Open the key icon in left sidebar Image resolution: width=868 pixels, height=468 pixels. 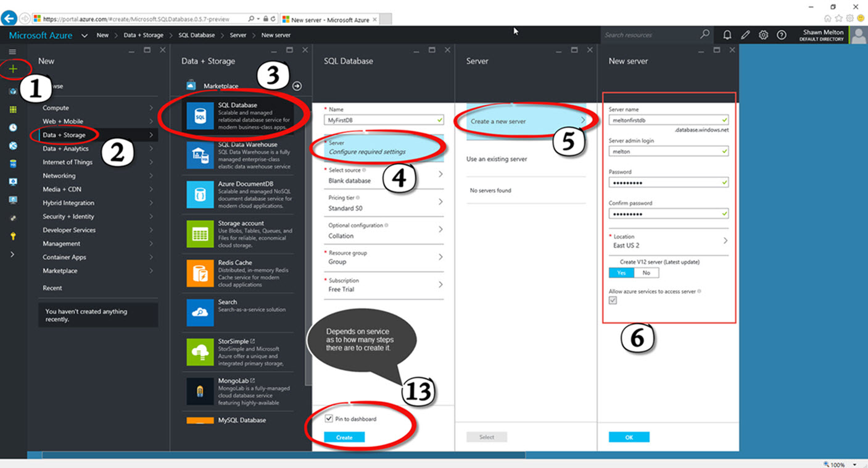point(13,236)
